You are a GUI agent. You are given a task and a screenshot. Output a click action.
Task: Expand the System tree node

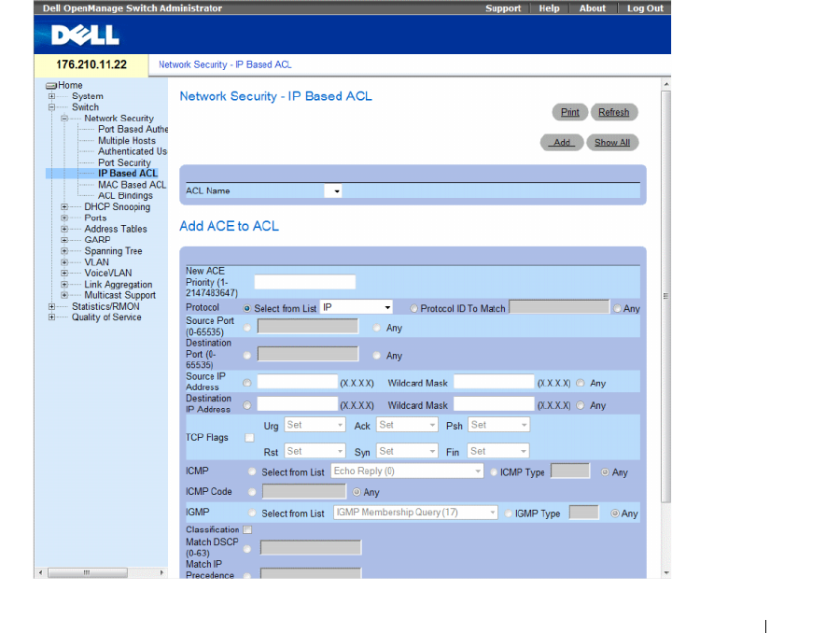(51, 96)
